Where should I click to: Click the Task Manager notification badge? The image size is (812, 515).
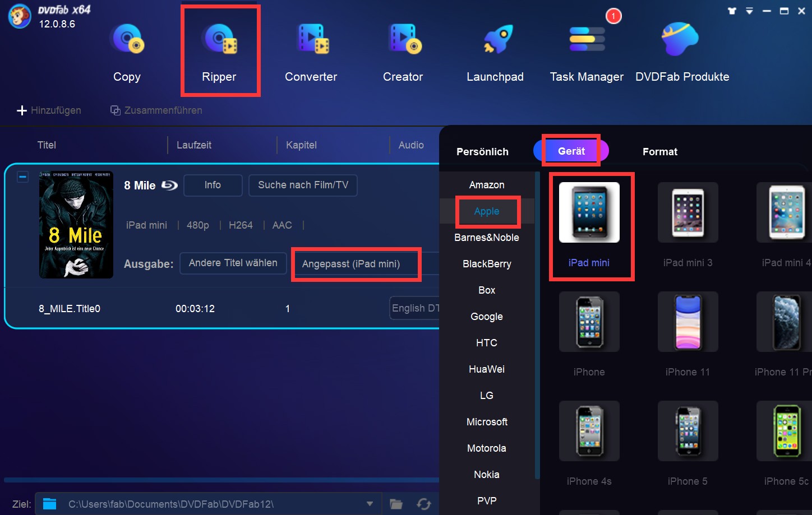tap(613, 16)
